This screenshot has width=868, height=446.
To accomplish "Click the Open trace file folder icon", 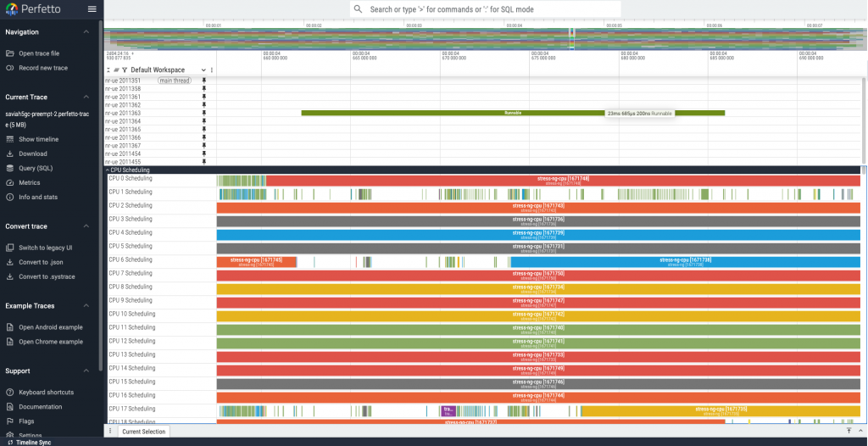I will pyautogui.click(x=9, y=53).
